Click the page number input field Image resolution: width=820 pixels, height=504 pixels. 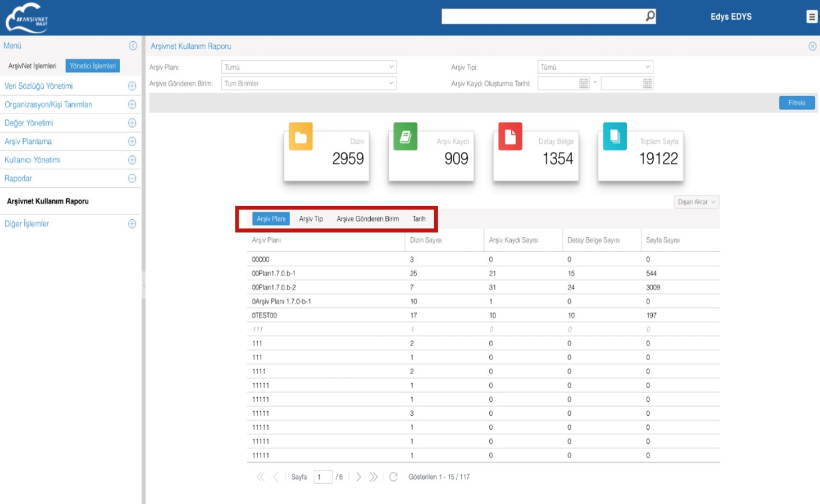[x=322, y=477]
